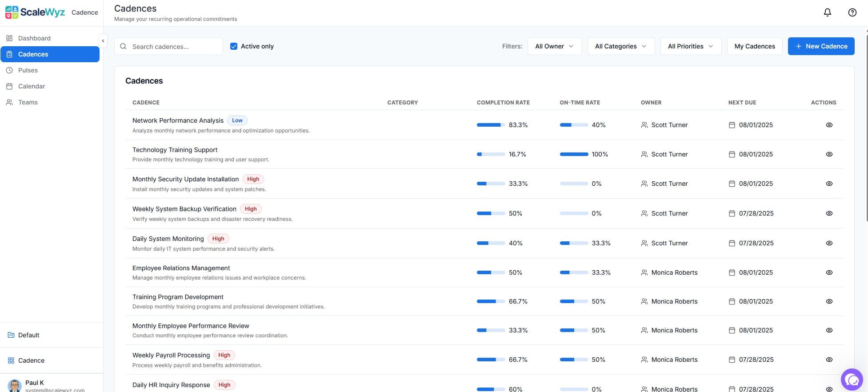This screenshot has width=868, height=392.
Task: Open the All Categories filter dropdown
Action: (x=620, y=46)
